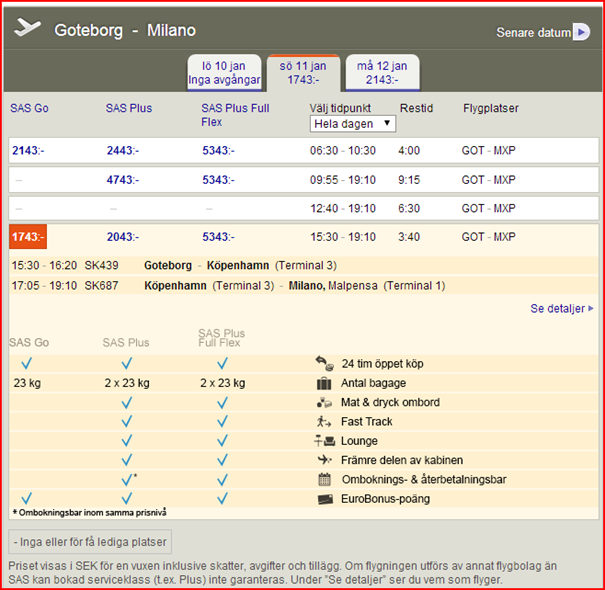The width and height of the screenshot is (605, 590).
Task: Select the sö 11 jan 1743:- tab
Action: point(303,73)
